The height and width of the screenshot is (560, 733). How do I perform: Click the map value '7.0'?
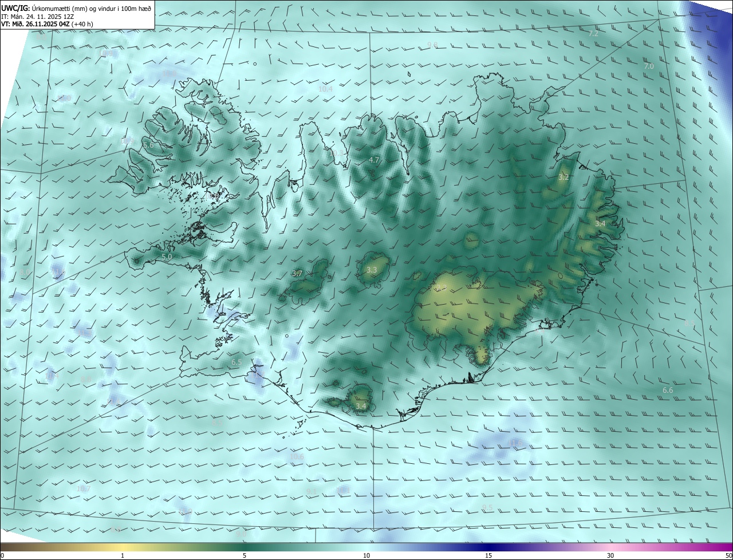(x=649, y=66)
